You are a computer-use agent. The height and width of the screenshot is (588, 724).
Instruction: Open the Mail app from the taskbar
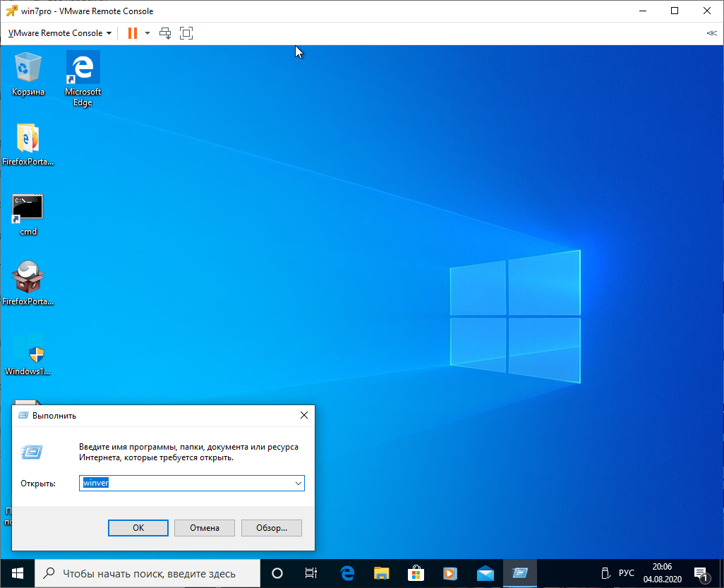coord(485,574)
